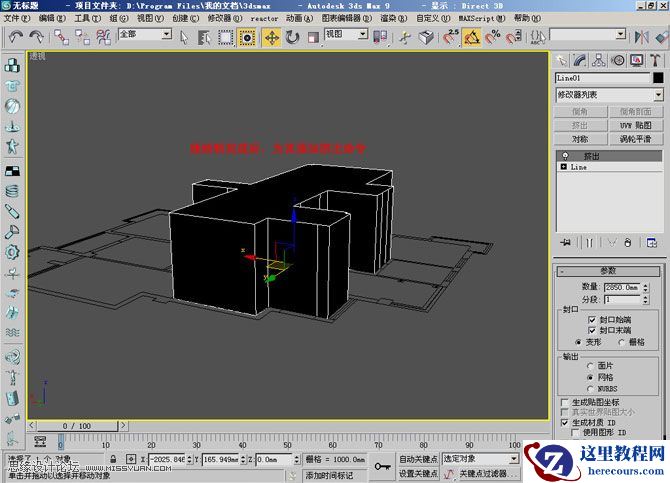Click the 设置关键点 button
Image resolution: width=670 pixels, height=483 pixels.
(x=418, y=474)
